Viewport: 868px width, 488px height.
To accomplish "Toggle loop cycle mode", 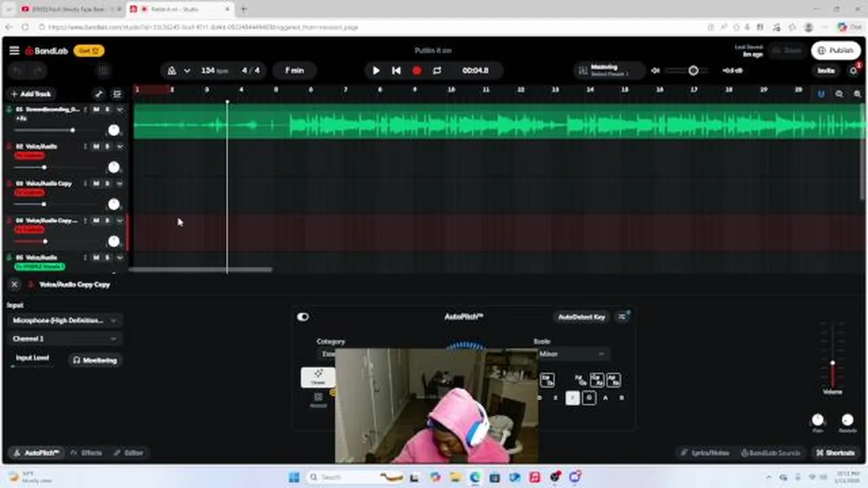I will 437,70.
